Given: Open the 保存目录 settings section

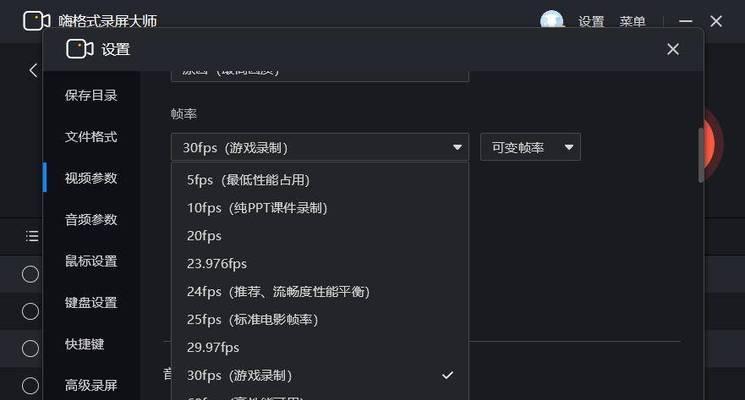Looking at the screenshot, I should (x=91, y=95).
